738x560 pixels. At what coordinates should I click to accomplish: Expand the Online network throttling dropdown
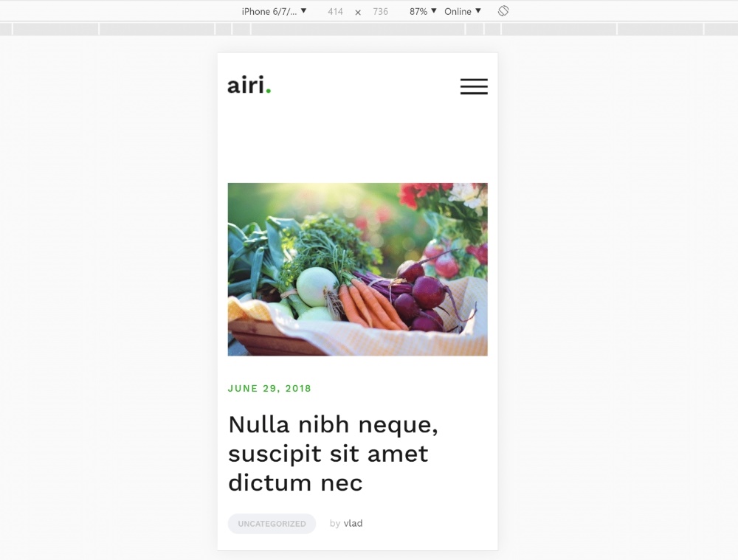click(x=463, y=11)
